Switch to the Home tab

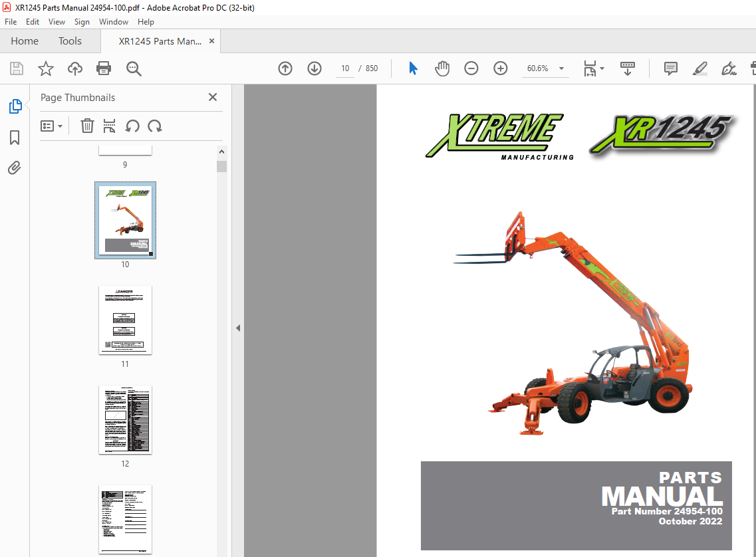25,41
